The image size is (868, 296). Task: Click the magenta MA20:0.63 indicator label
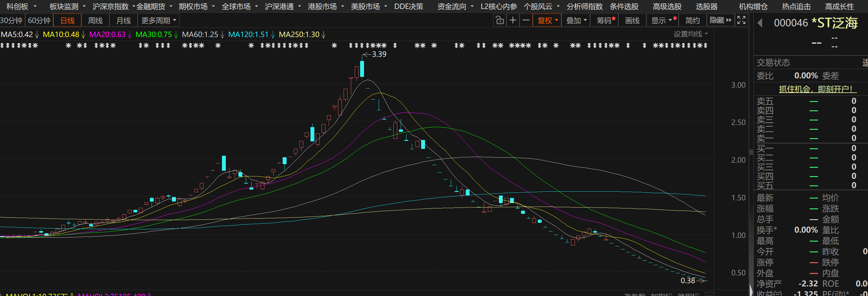pyautogui.click(x=107, y=34)
